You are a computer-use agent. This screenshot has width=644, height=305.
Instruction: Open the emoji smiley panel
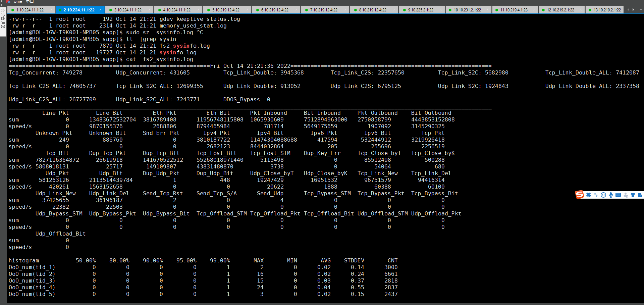click(603, 195)
